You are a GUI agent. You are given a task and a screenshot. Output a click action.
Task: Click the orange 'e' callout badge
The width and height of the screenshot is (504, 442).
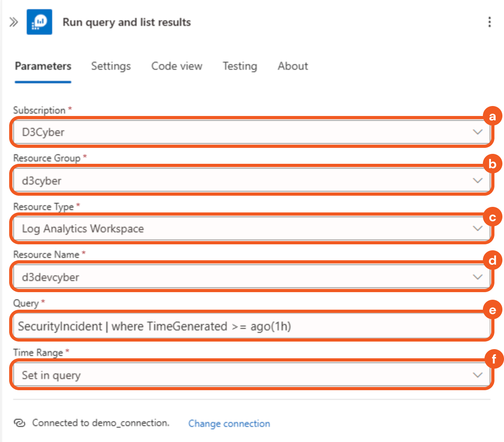(492, 310)
